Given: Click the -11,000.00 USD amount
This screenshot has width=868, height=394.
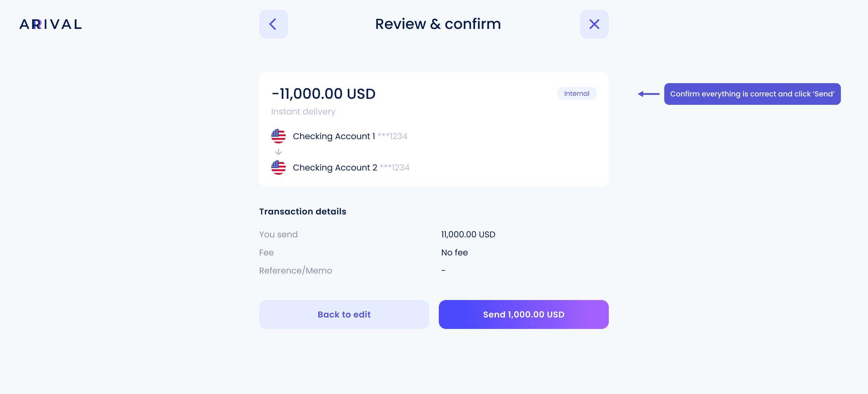Looking at the screenshot, I should click(x=323, y=94).
